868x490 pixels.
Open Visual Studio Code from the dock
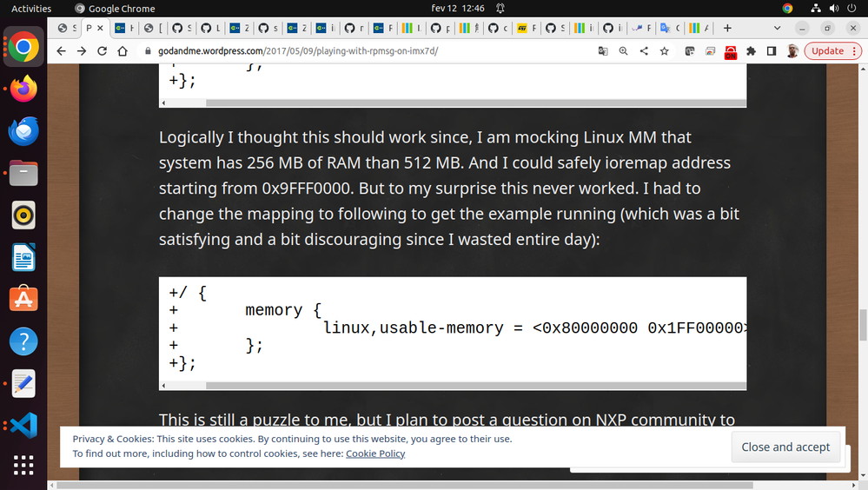[23, 426]
